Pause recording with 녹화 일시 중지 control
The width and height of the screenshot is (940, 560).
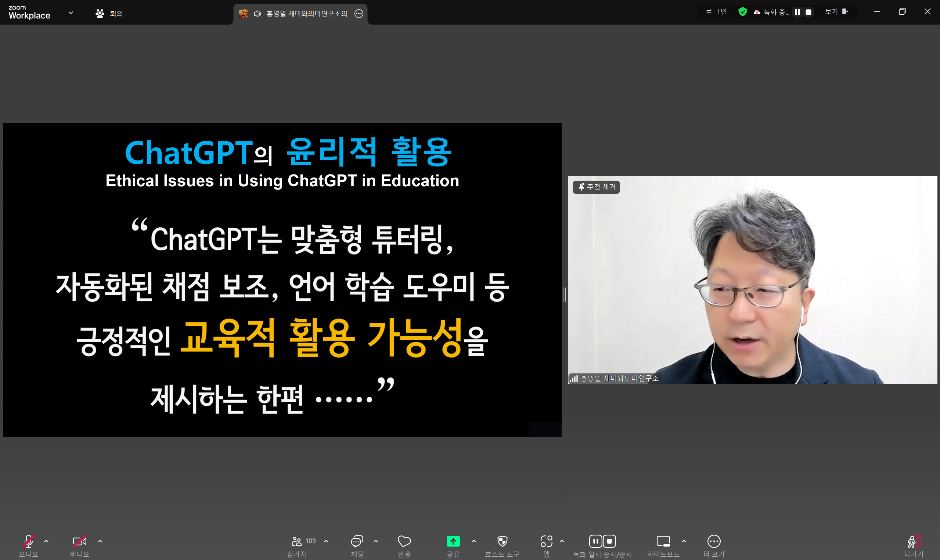tap(595, 541)
